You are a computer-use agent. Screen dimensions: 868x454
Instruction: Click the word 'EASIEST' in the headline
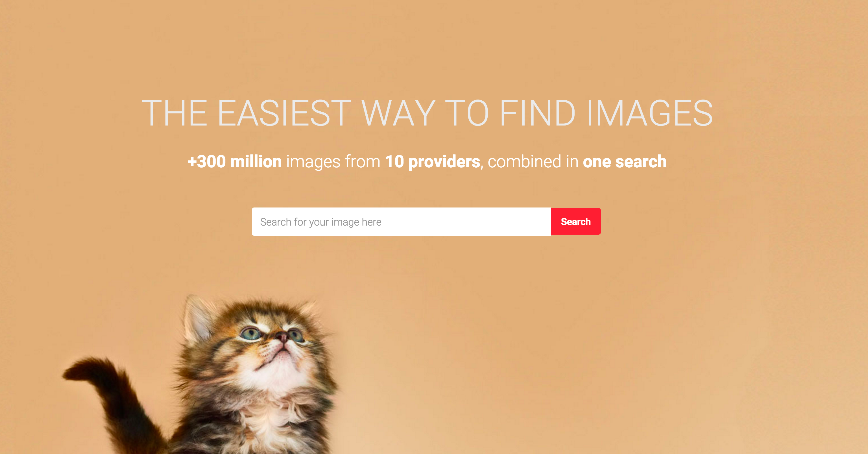(284, 113)
